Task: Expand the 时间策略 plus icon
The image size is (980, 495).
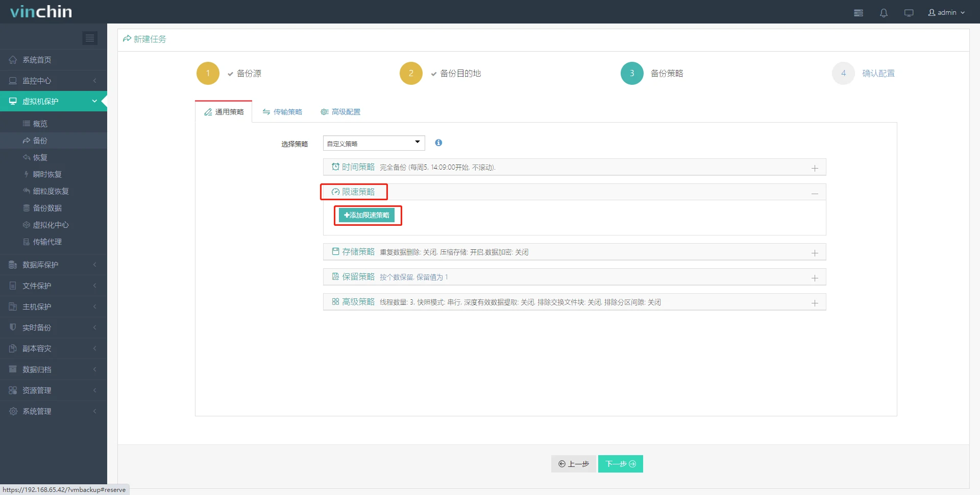Action: pos(815,168)
